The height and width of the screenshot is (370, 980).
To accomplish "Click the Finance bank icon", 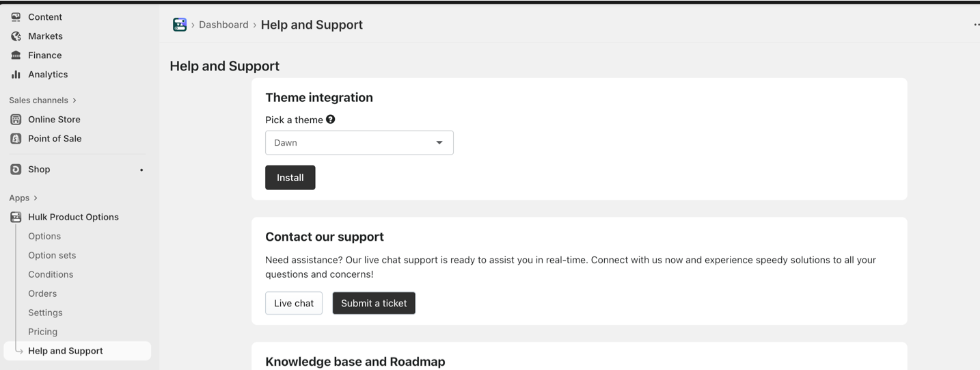I will tap(16, 55).
